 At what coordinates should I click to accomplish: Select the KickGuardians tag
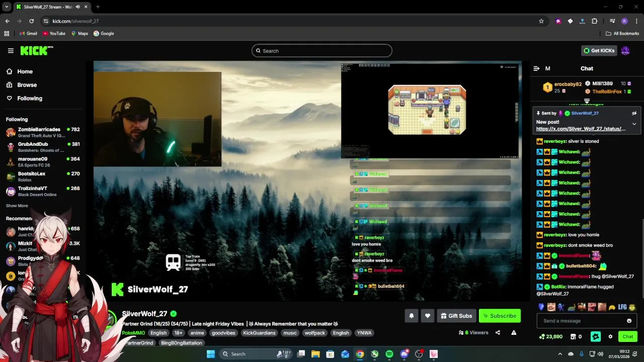[x=259, y=333]
